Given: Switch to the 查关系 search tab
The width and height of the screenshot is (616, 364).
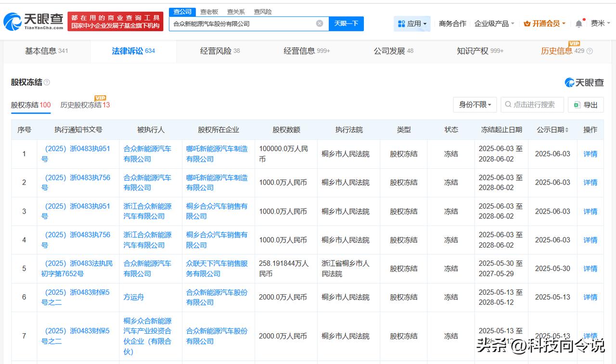Looking at the screenshot, I should pos(236,12).
